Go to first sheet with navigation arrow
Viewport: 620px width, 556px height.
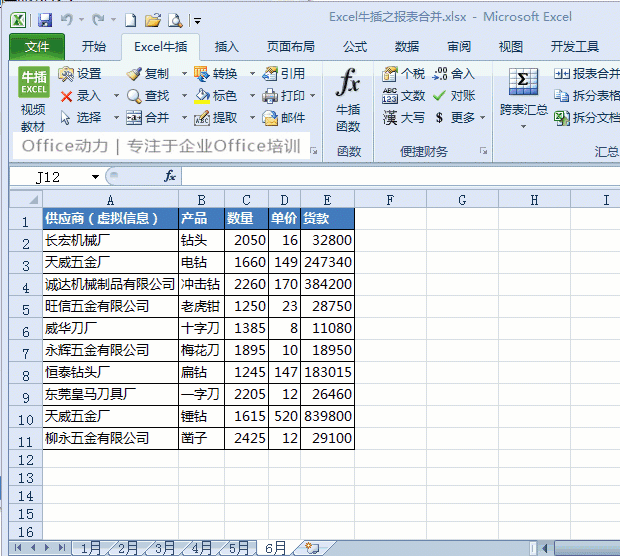pyautogui.click(x=17, y=548)
